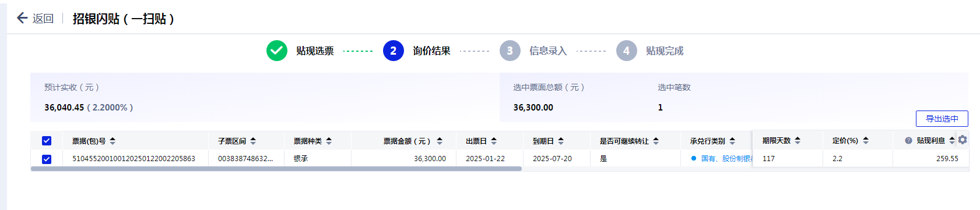This screenshot has height=210, width=980.
Task: Select the 贴现选票 step label
Action: point(315,51)
